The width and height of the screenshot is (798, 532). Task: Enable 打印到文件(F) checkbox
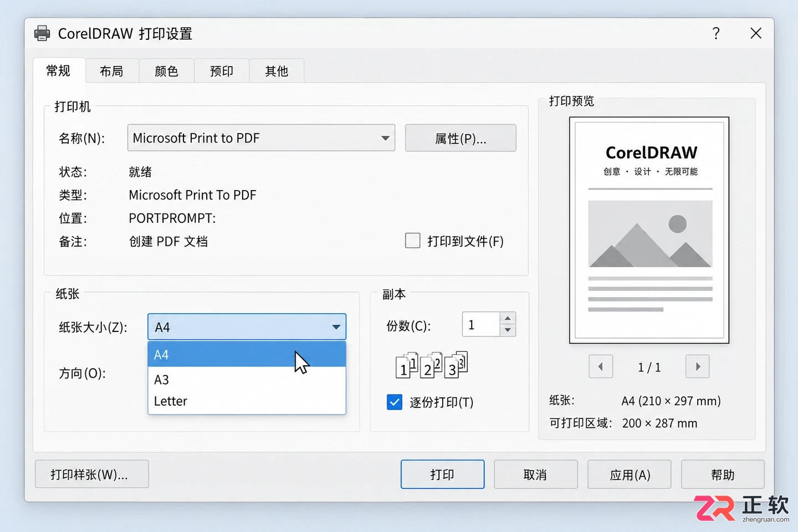click(413, 241)
